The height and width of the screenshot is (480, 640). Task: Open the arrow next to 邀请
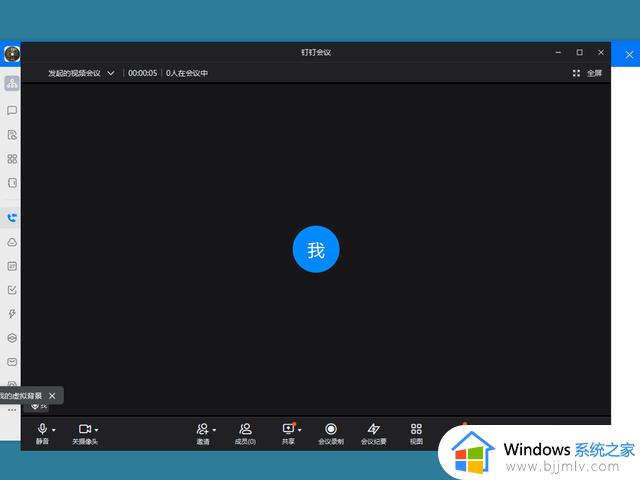(214, 430)
